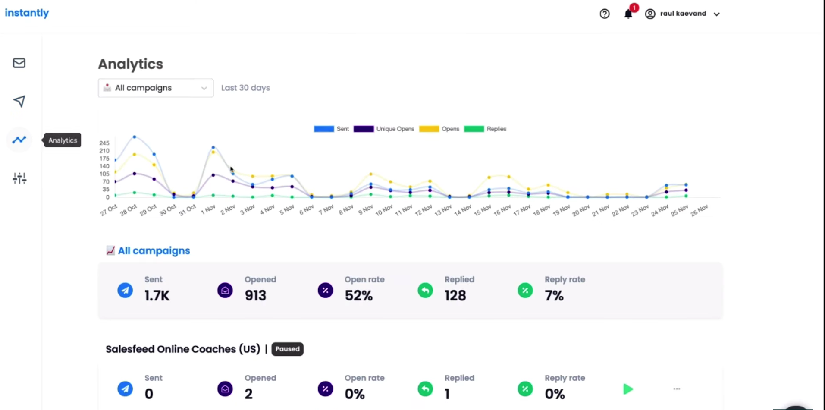Click the instantly logo
This screenshot has width=825, height=410.
click(x=24, y=13)
